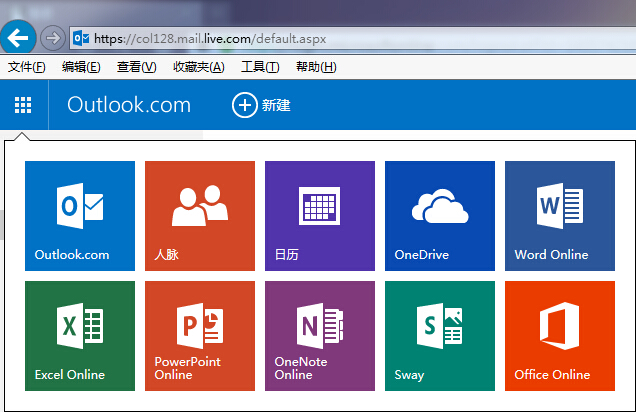Open the 工具(T) menu
The height and width of the screenshot is (412, 636).
[x=260, y=67]
